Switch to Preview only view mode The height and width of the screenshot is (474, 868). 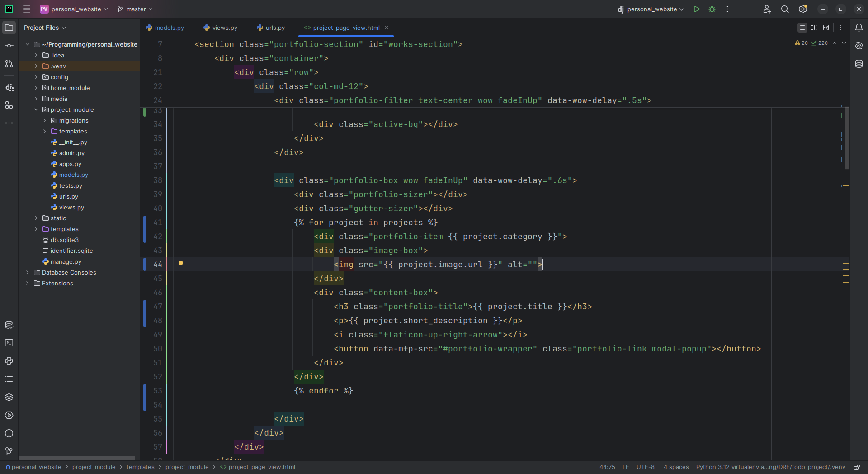pos(826,28)
